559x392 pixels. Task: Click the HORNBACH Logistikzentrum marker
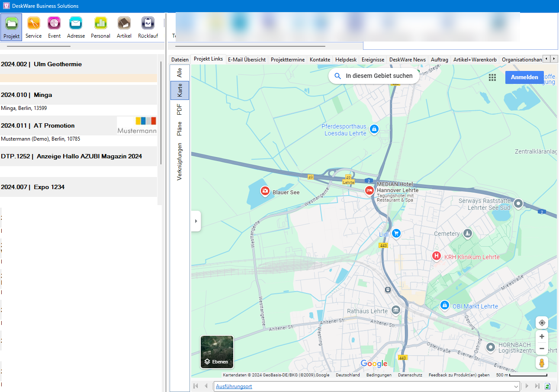click(x=491, y=347)
